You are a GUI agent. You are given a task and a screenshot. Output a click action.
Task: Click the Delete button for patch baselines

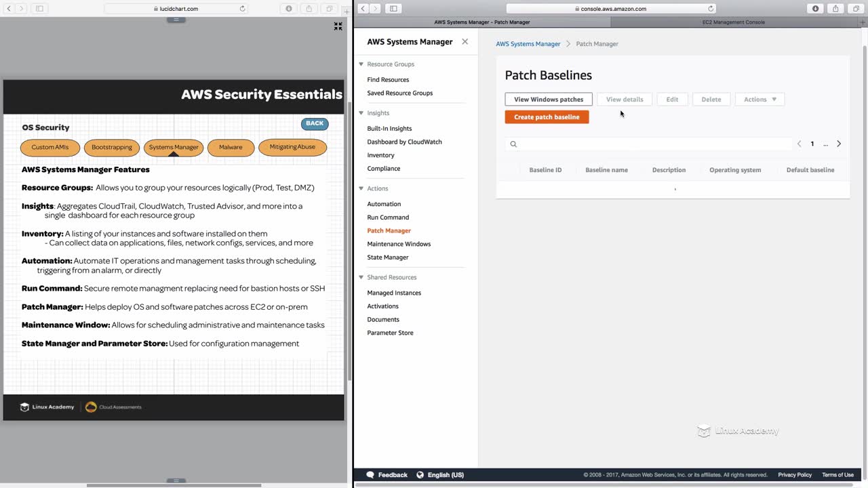tap(711, 99)
